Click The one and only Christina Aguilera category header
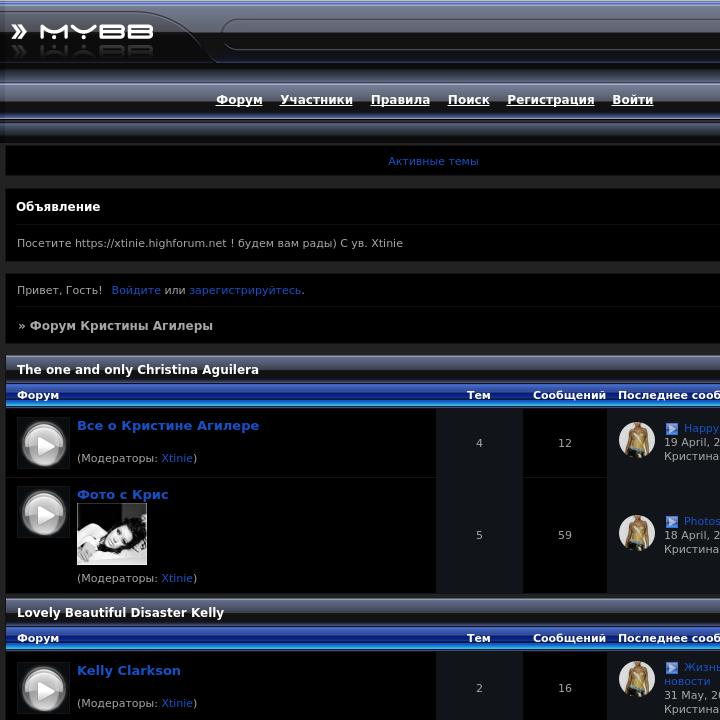This screenshot has height=720, width=720. click(138, 370)
